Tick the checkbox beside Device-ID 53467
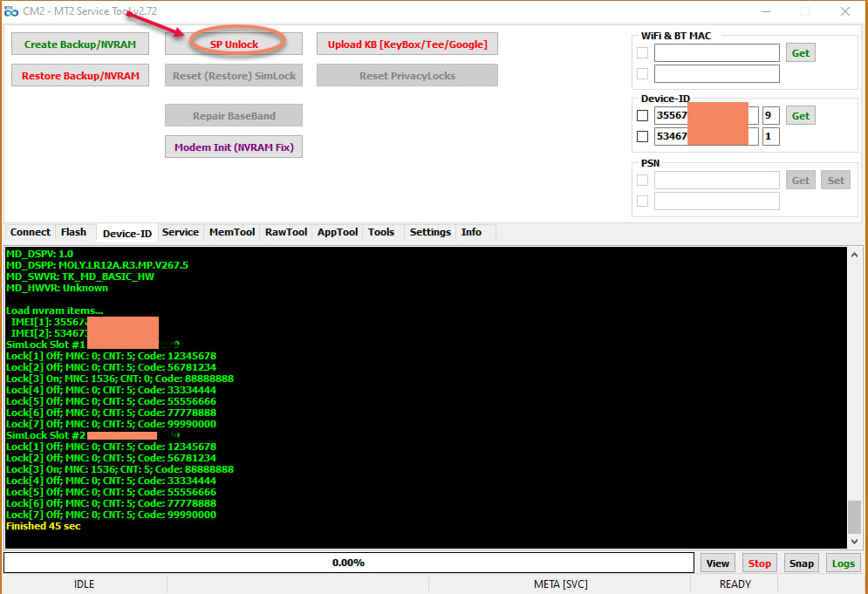868x594 pixels. pos(643,136)
